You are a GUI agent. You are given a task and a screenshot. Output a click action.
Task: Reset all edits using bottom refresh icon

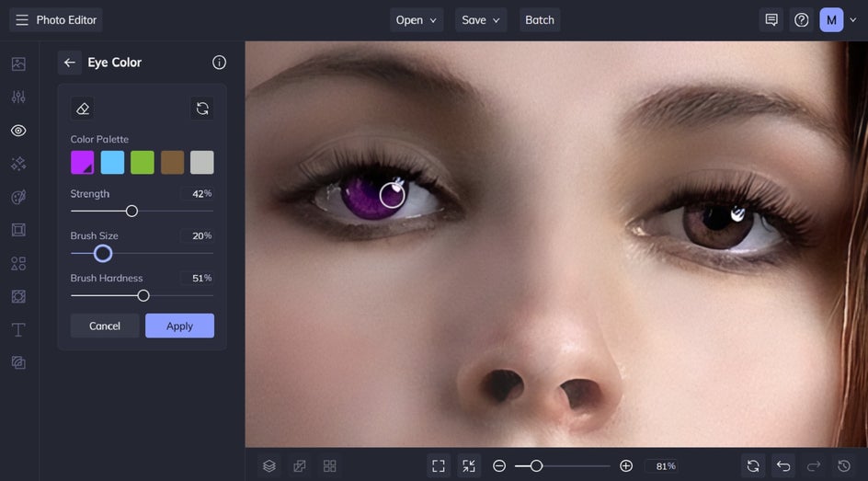(753, 466)
